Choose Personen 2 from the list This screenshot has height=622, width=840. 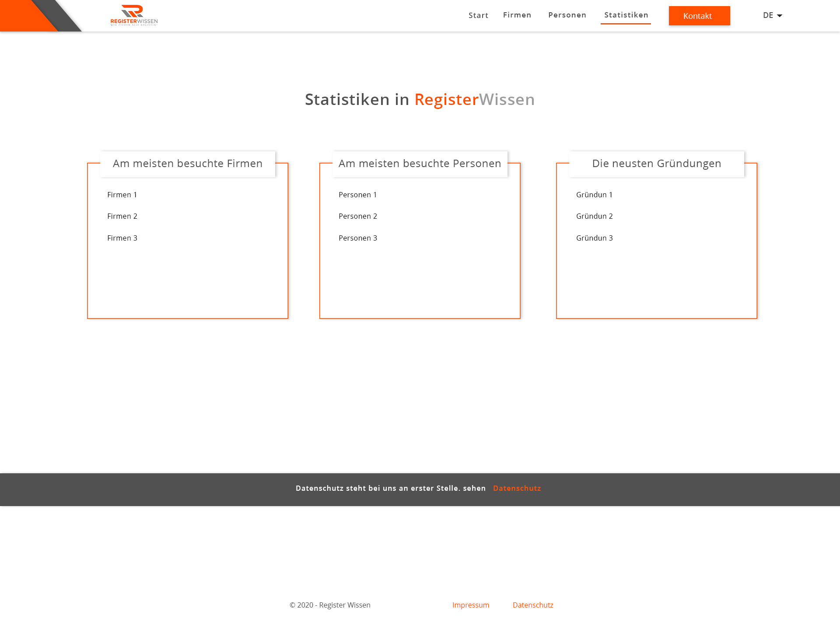[x=357, y=216]
